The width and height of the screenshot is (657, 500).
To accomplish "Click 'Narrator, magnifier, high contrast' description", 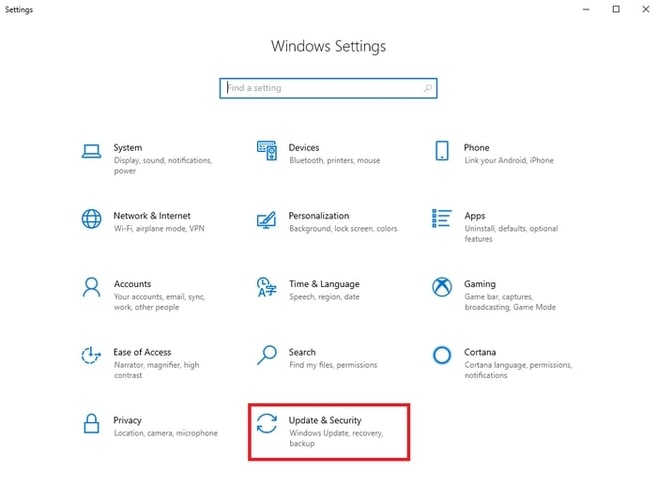I will pos(156,370).
